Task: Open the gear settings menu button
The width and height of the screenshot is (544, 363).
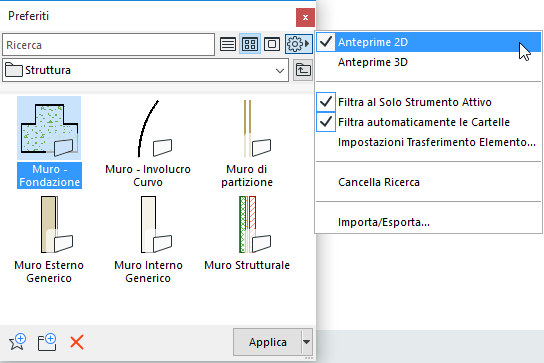Action: pos(298,44)
